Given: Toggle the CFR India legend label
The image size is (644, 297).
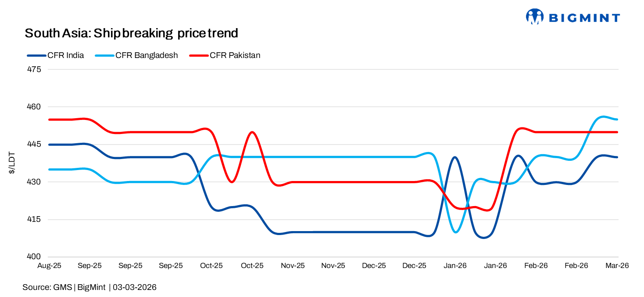Looking at the screenshot, I should (x=66, y=55).
